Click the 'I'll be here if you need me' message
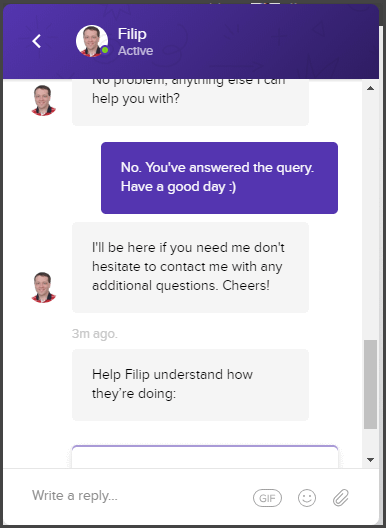Screen dimensions: 386x528 pyautogui.click(x=190, y=267)
